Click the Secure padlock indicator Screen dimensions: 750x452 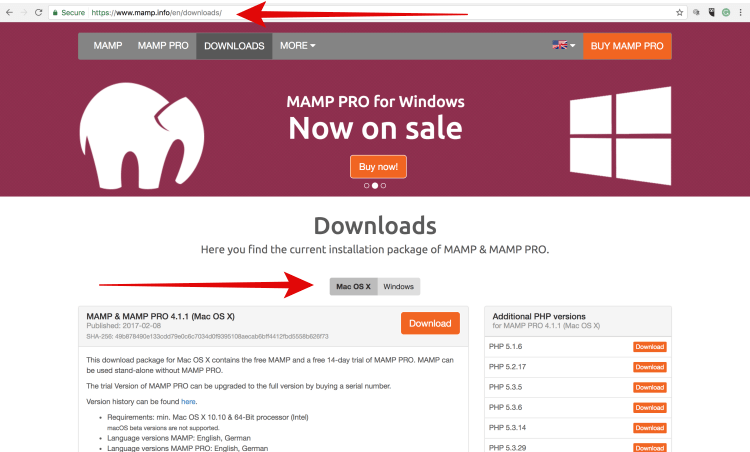[69, 12]
